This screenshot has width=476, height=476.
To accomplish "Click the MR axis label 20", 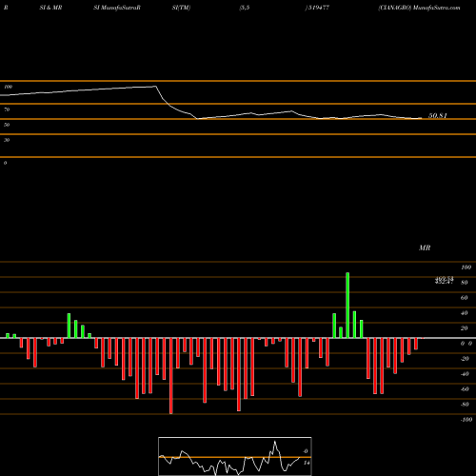I will coord(465,328).
